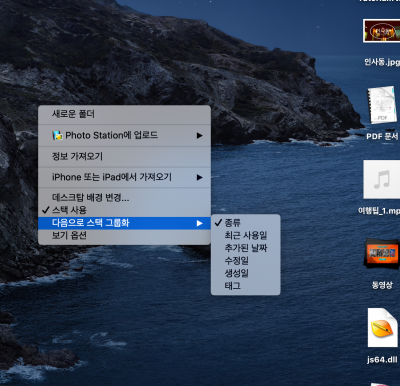Screen dimensions: 400x386
Task: Click the 다음으로 스택 그룹화 submenu arrow
Action: tap(199, 223)
